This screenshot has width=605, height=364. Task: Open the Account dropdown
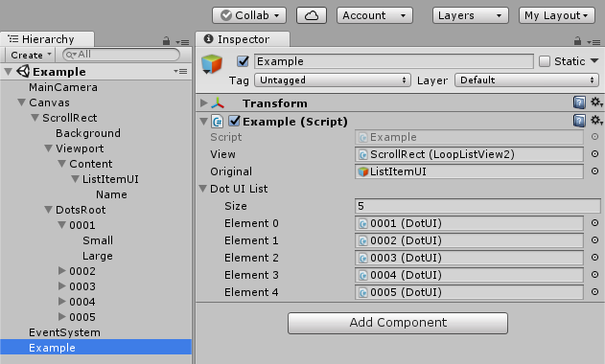[x=375, y=15]
